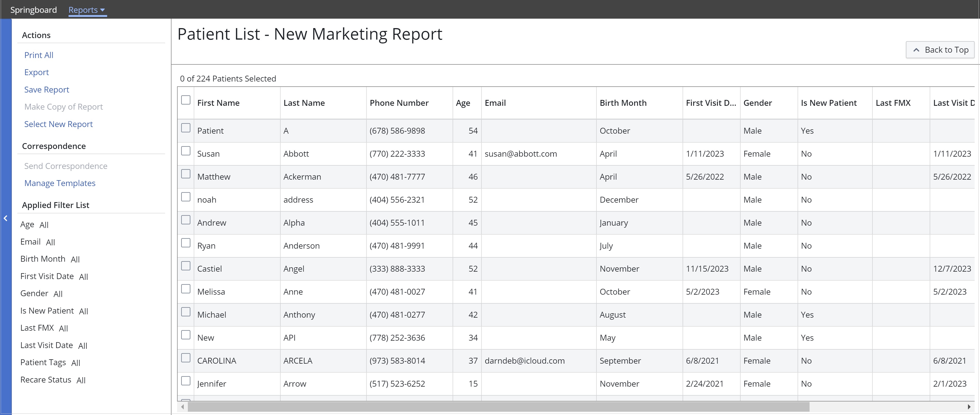Screen dimensions: 980x415
Task: Click the scroll right arrow on horizontal scrollbar
Action: click(969, 407)
